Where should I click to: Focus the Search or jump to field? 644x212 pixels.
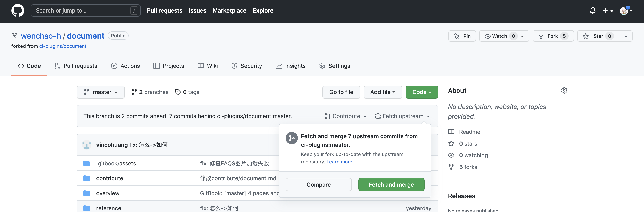click(83, 10)
